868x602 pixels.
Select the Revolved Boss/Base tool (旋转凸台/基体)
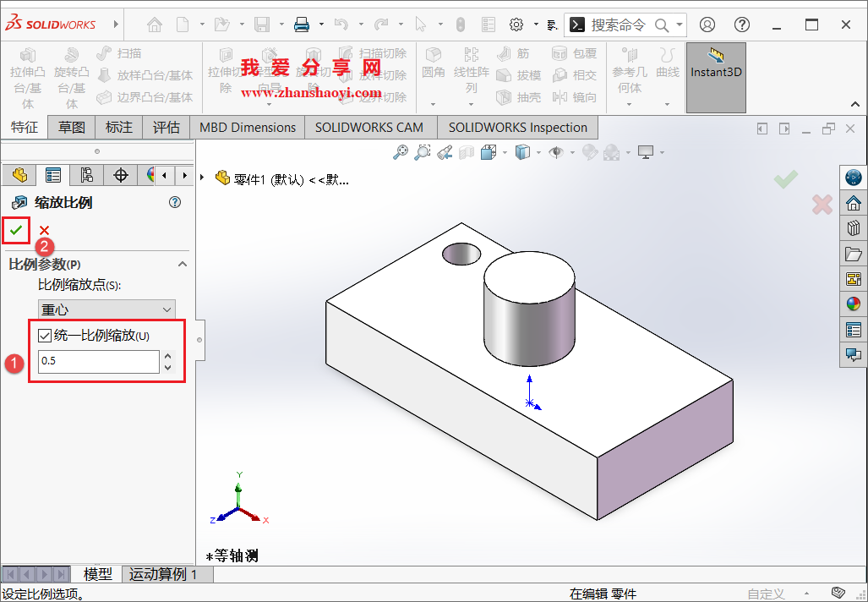[x=71, y=78]
